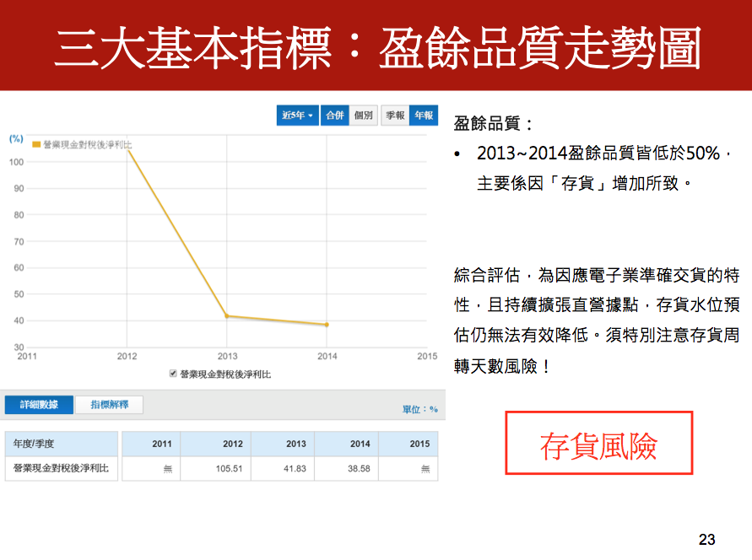
Task: Select the 合併 toggle button
Action: [334, 116]
